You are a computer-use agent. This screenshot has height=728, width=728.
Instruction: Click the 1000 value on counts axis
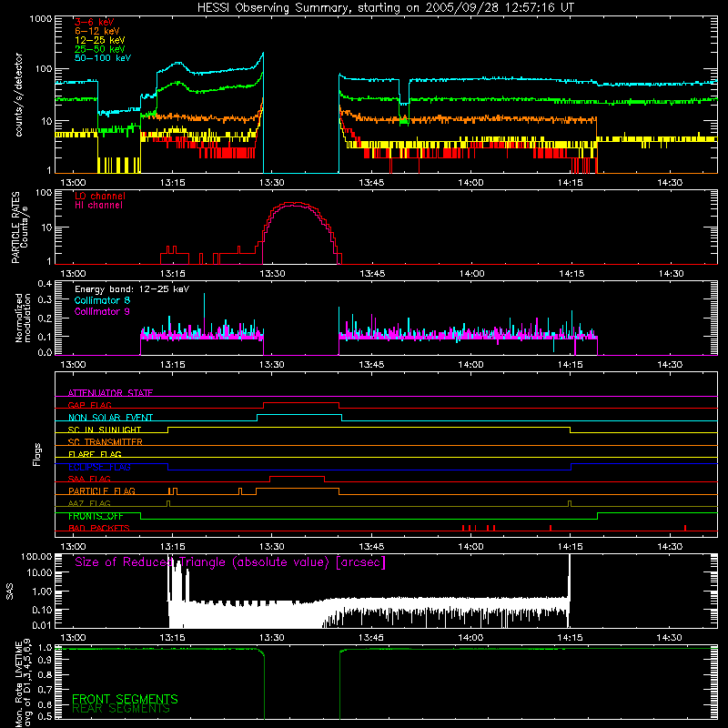(41, 19)
